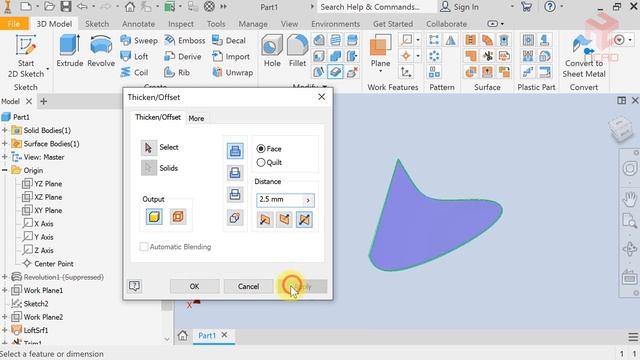Click the home button beside the Part1 tab
The height and width of the screenshot is (360, 640).
click(x=182, y=336)
